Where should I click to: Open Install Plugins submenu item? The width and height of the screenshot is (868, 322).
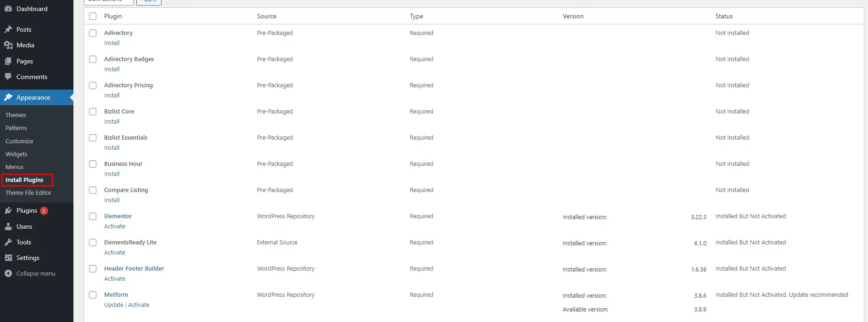(24, 180)
